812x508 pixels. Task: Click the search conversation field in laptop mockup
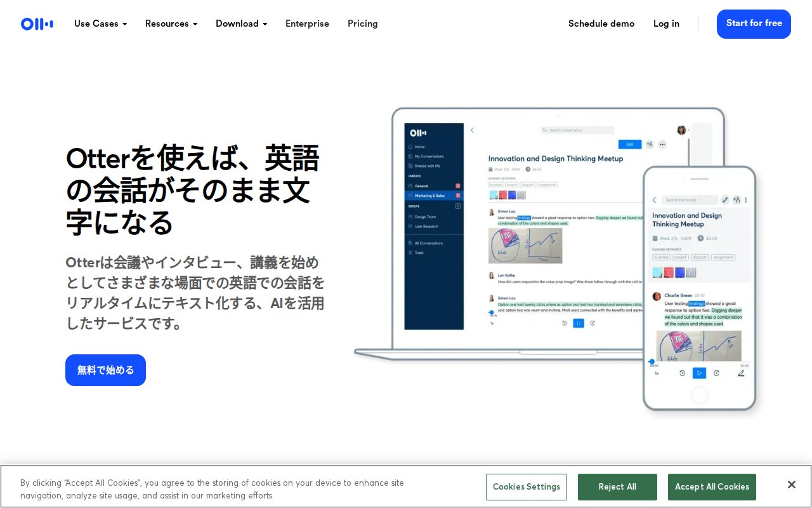577,130
